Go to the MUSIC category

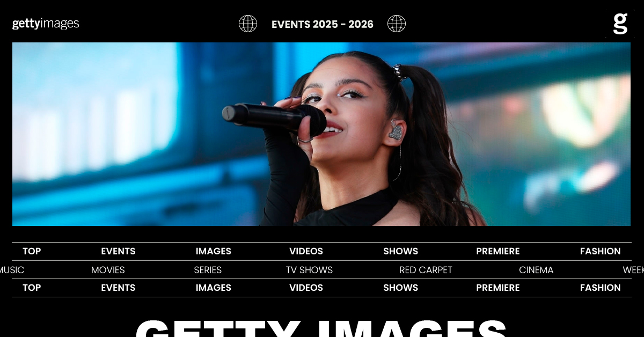pyautogui.click(x=12, y=270)
